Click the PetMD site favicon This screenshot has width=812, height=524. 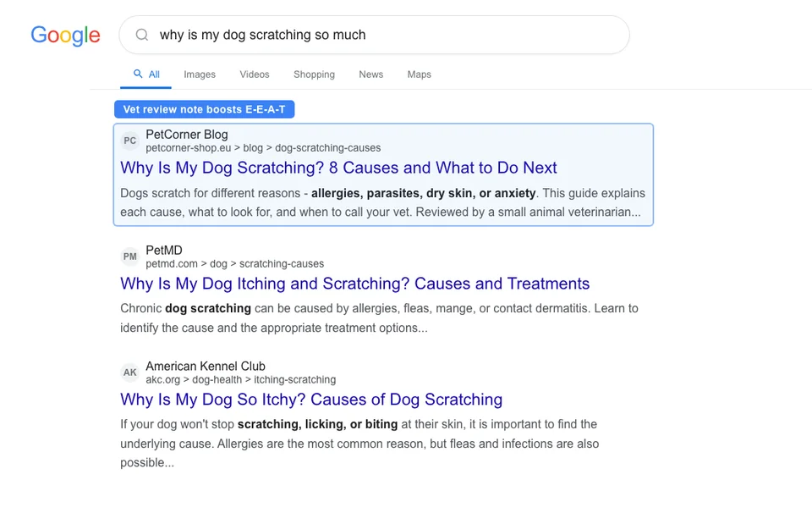tap(129, 256)
